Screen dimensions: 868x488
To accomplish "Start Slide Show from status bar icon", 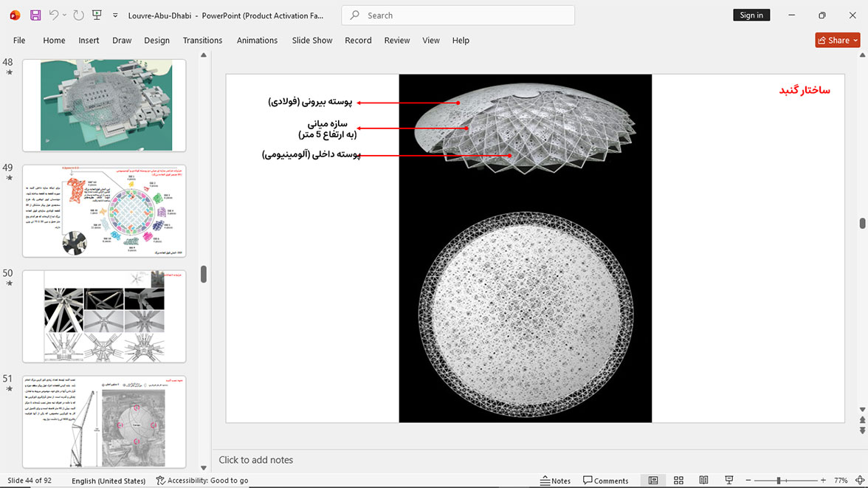I will pos(729,480).
